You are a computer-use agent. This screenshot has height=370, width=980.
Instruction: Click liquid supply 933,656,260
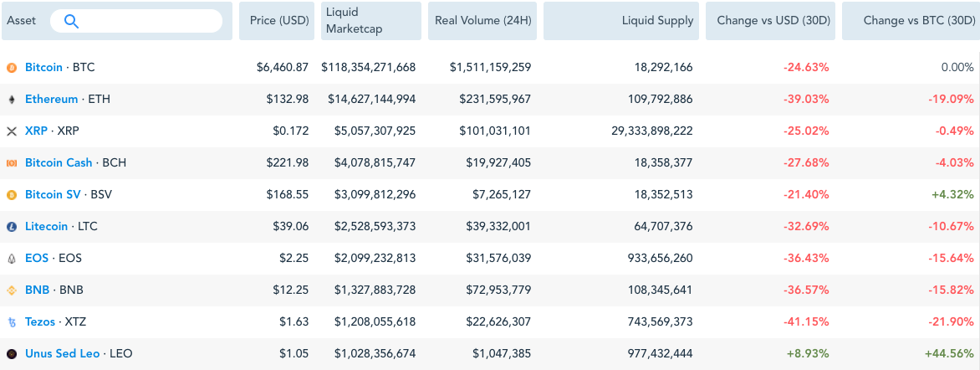point(660,259)
